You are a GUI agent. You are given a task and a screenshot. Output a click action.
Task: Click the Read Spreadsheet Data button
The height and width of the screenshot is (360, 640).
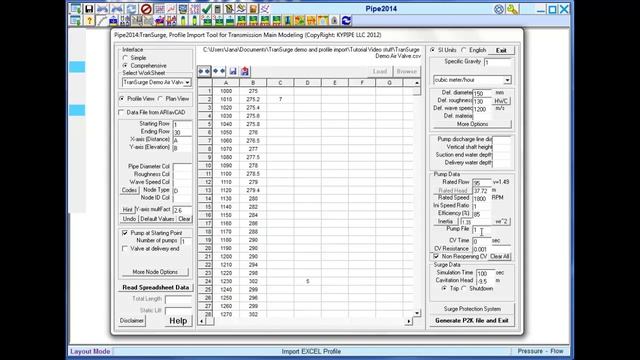coord(156,287)
